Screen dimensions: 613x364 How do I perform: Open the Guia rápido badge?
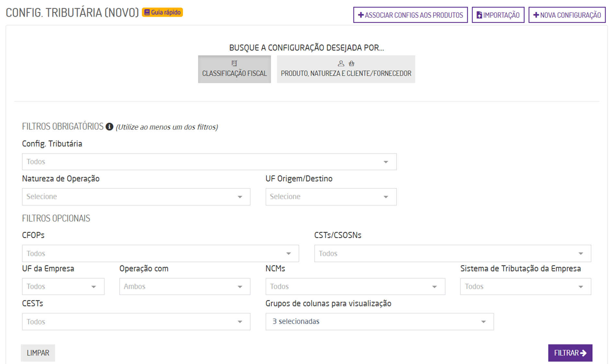tap(162, 12)
